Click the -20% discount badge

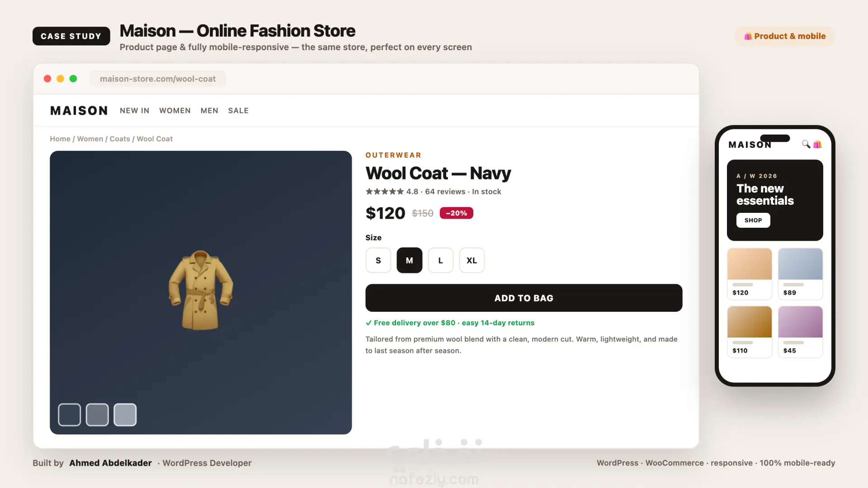pos(456,213)
